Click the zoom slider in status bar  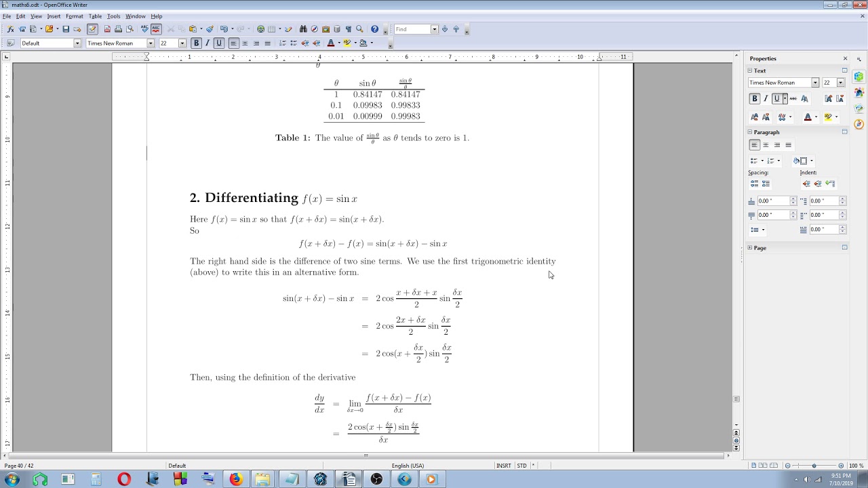tap(814, 466)
